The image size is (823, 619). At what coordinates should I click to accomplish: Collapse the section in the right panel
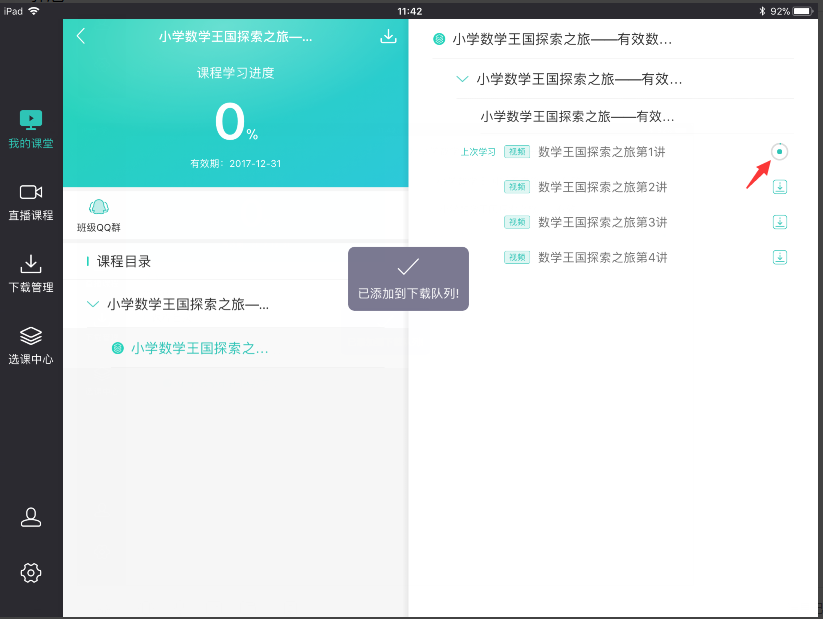pyautogui.click(x=462, y=79)
